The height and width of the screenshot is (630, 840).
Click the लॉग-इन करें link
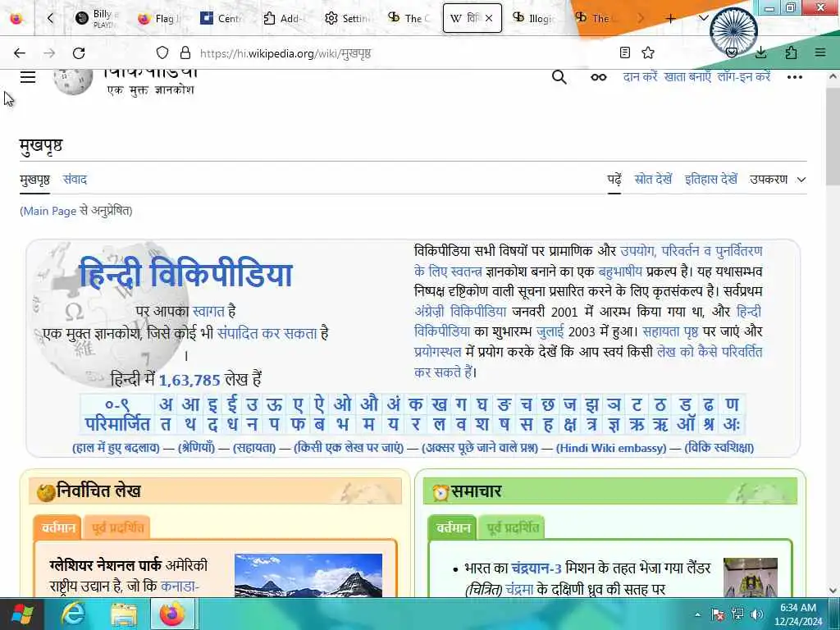[744, 77]
